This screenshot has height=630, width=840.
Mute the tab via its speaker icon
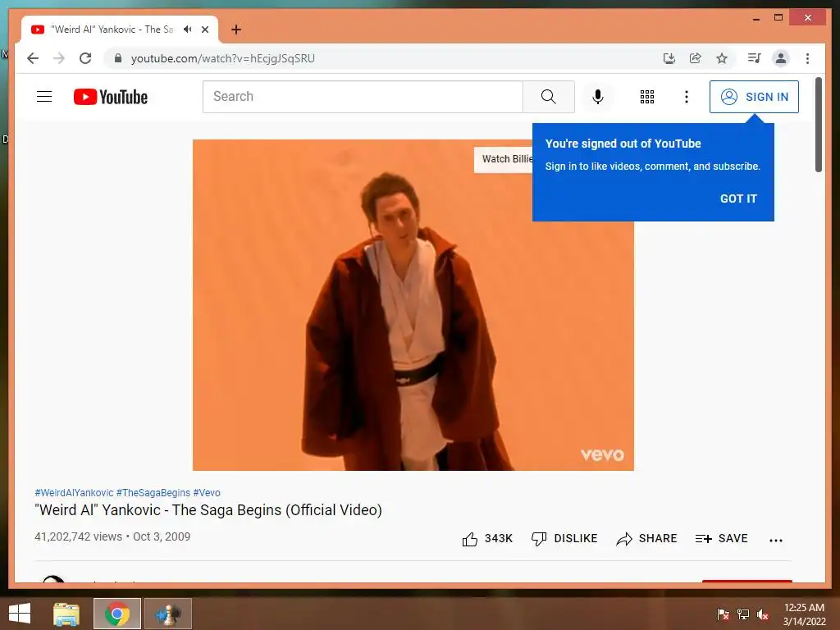pos(188,30)
